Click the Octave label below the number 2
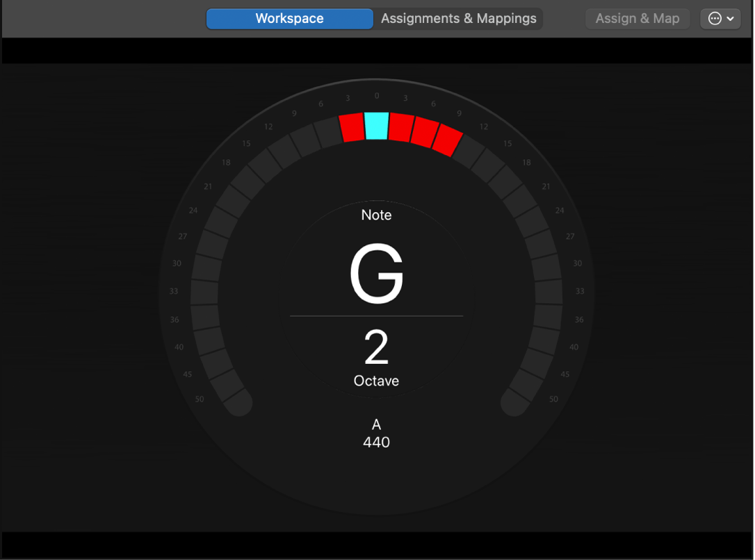The image size is (755, 560). click(376, 381)
